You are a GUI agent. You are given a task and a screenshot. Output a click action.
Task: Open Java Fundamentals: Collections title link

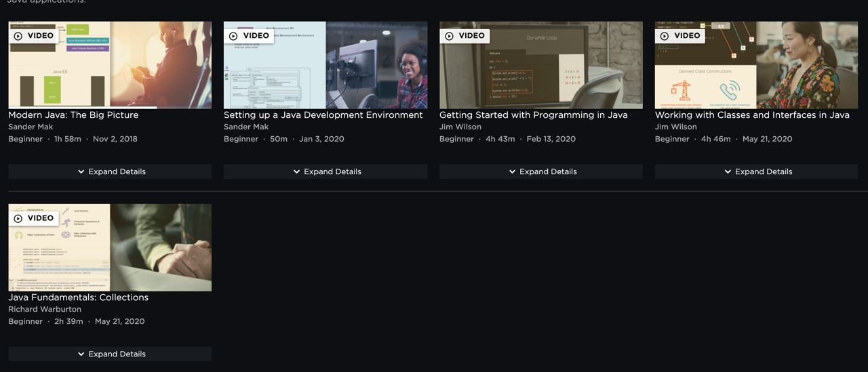coord(78,297)
